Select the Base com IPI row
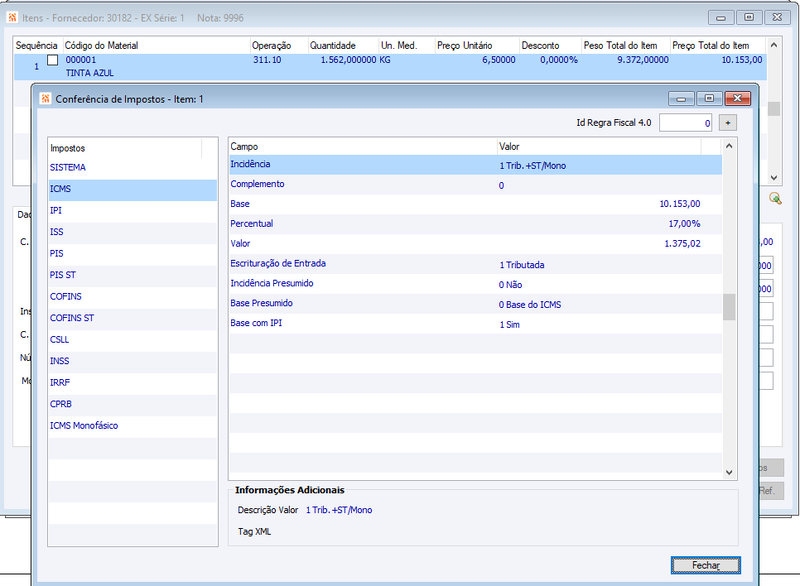800x586 pixels. (476, 324)
